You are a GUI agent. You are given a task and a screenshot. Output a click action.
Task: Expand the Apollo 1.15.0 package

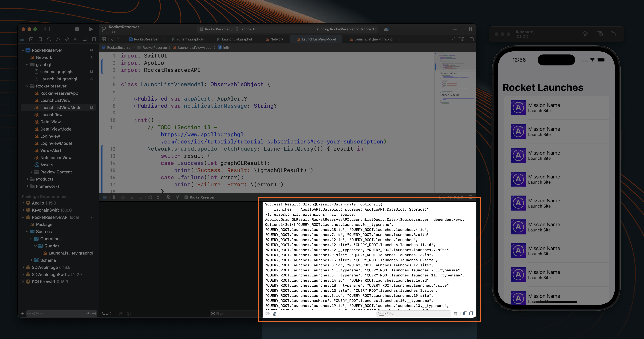coord(23,203)
